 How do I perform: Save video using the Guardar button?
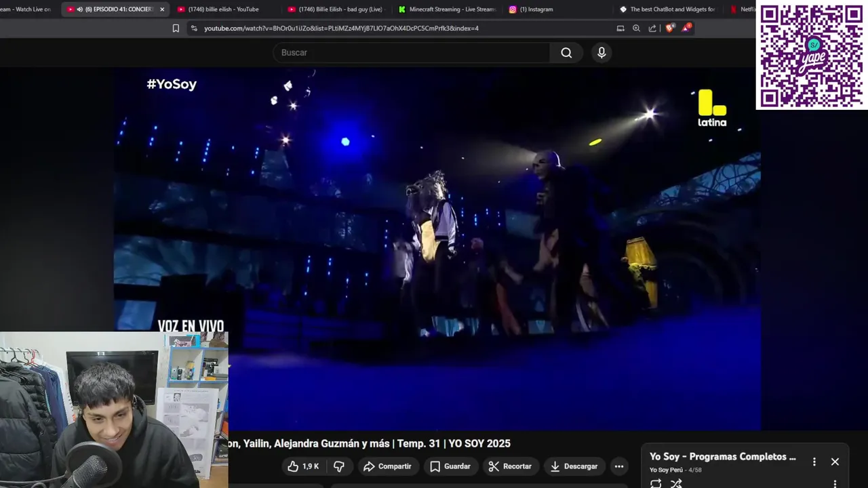pyautogui.click(x=450, y=466)
